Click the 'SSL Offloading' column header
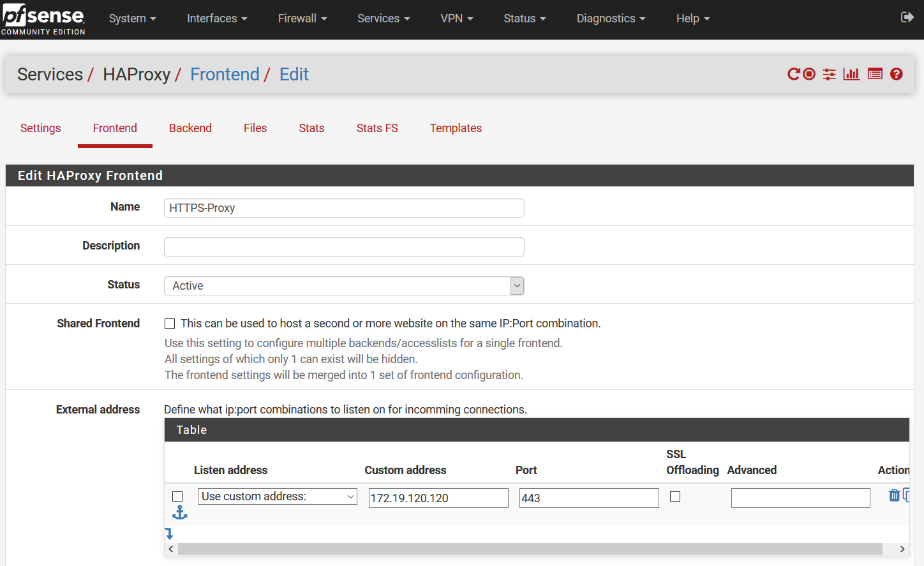The image size is (924, 566). [692, 462]
